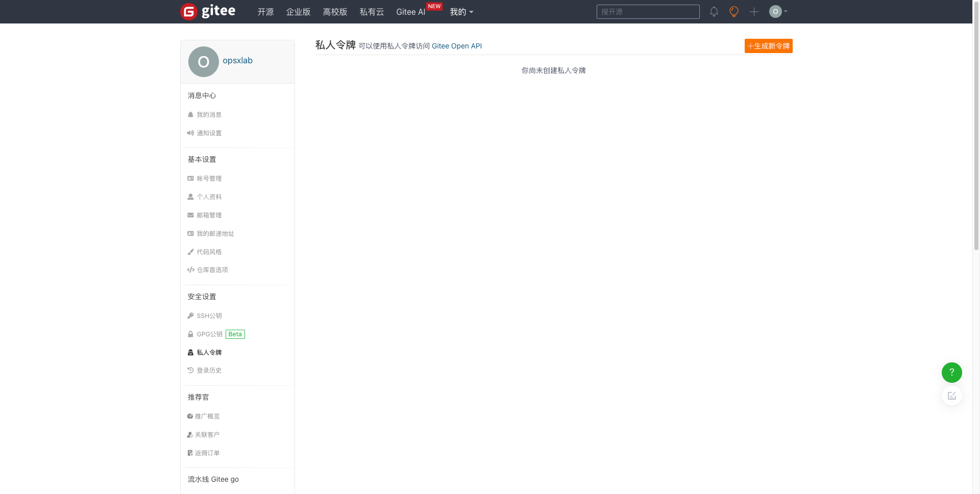Image resolution: width=980 pixels, height=494 pixels.
Task: Click the Beta badge next to GPG公钥
Action: coord(235,334)
